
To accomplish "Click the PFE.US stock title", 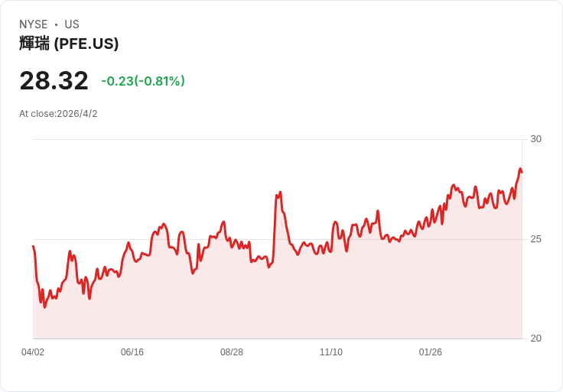I will (69, 44).
